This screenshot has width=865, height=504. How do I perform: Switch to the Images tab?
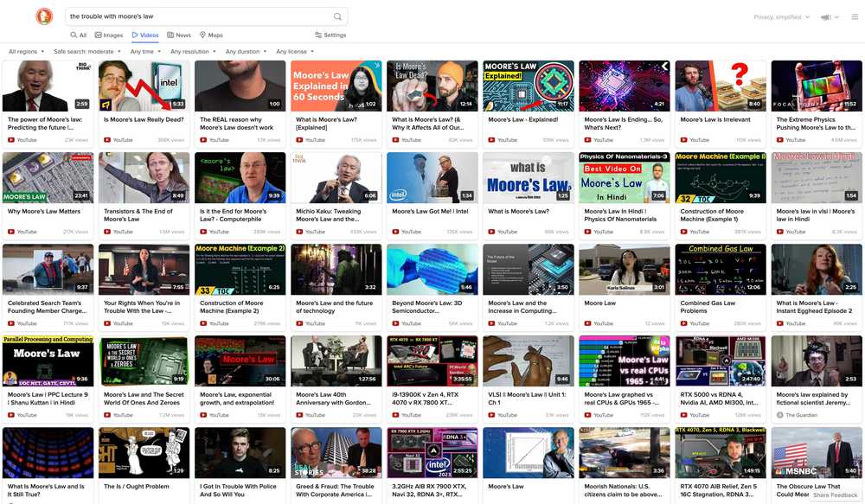[x=109, y=35]
